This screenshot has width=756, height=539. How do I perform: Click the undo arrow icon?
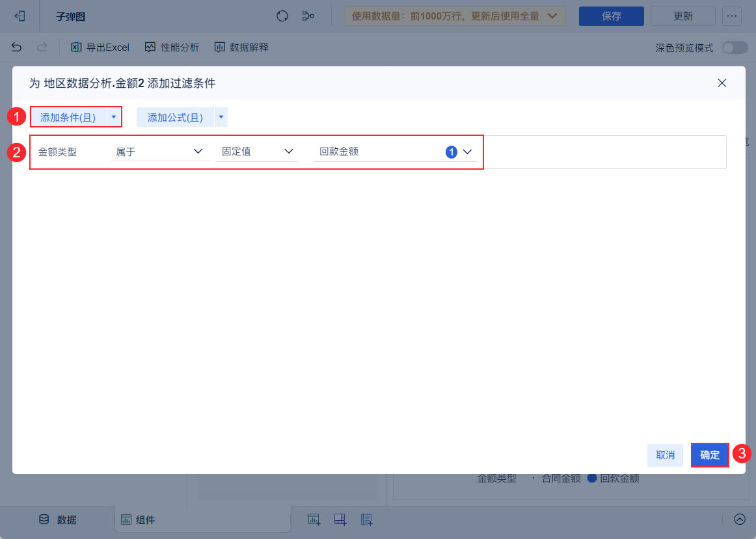pos(16,47)
